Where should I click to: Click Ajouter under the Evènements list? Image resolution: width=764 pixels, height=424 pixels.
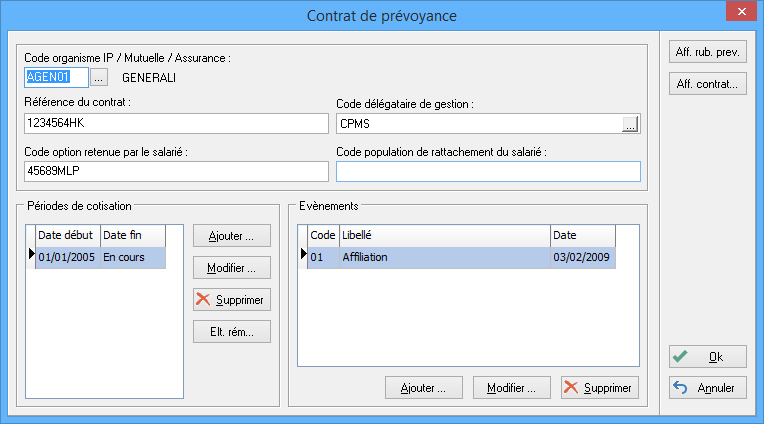[x=424, y=387]
